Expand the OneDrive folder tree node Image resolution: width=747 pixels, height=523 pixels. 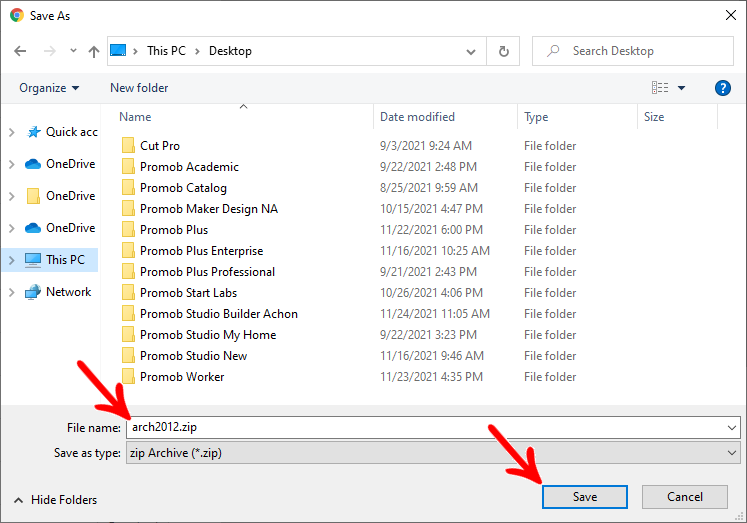click(x=12, y=196)
